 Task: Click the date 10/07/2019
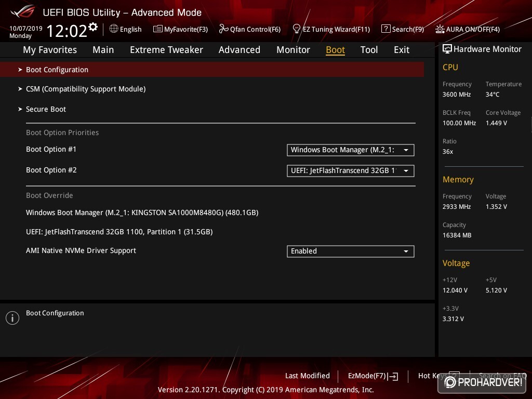click(26, 29)
